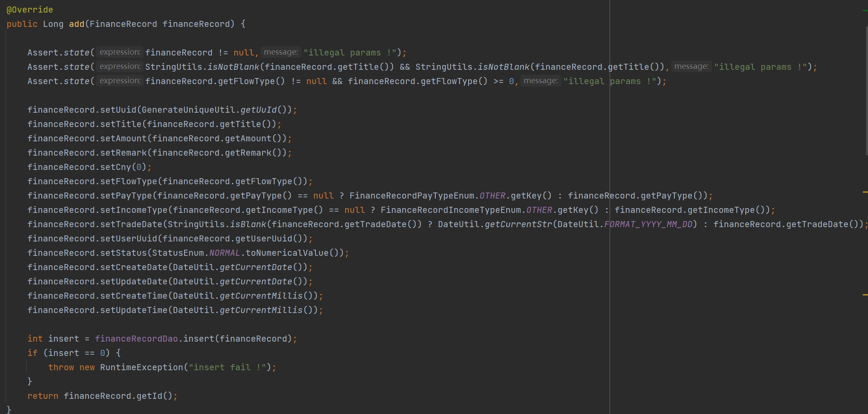This screenshot has height=414, width=868.
Task: Click the FORMAT_YYYY_MM_DD constant
Action: (648, 224)
